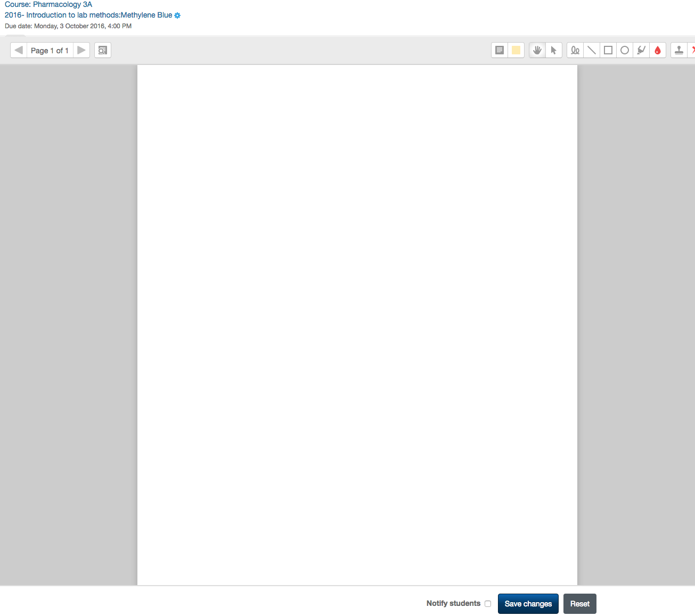This screenshot has height=616, width=695.
Task: Select the arrow select tool
Action: (554, 50)
